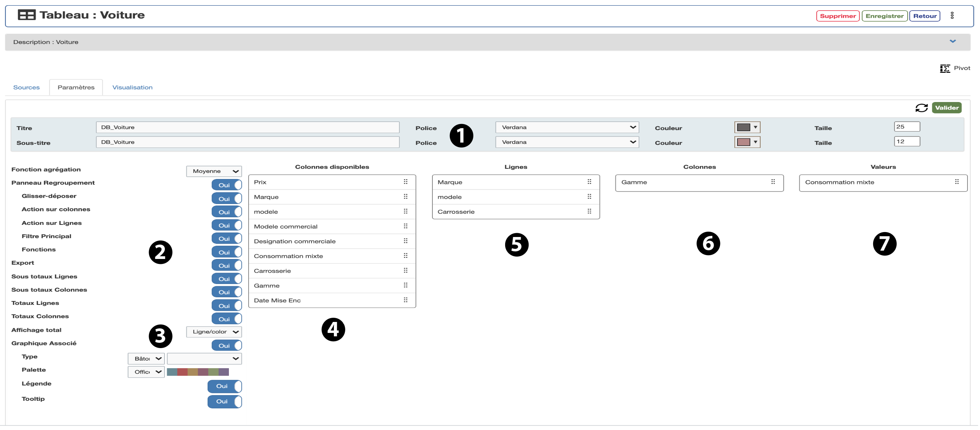Click the Sous-titre text field
980x430 pixels.
(x=248, y=142)
